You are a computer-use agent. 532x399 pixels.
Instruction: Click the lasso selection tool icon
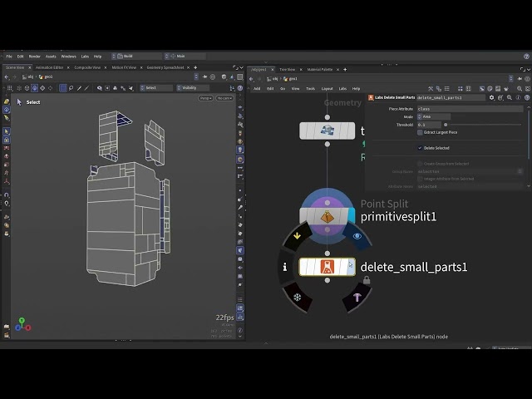71,88
